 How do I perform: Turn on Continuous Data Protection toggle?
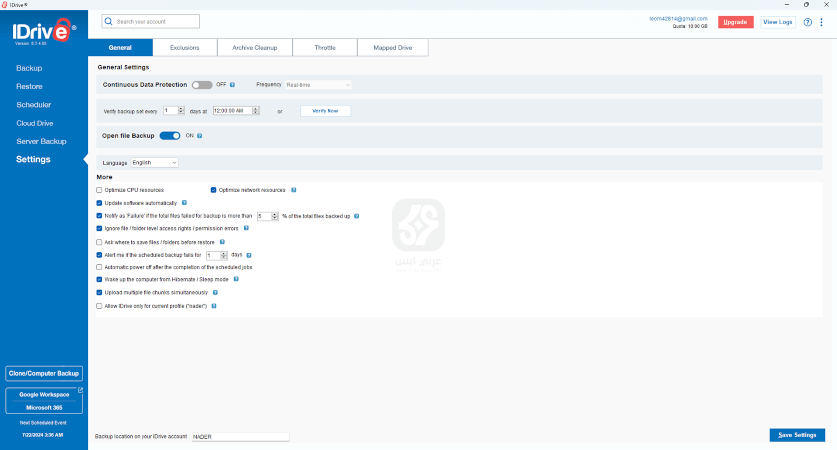pyautogui.click(x=202, y=85)
